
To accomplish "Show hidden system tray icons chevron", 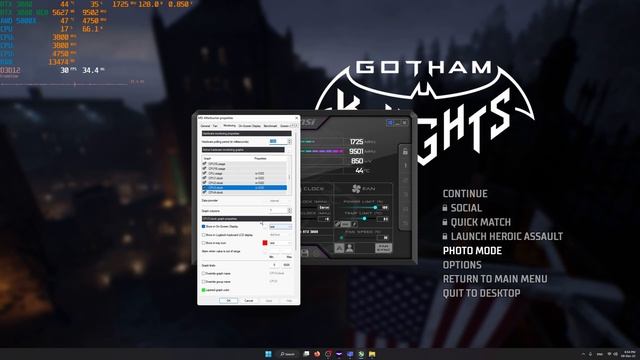I will (x=583, y=354).
